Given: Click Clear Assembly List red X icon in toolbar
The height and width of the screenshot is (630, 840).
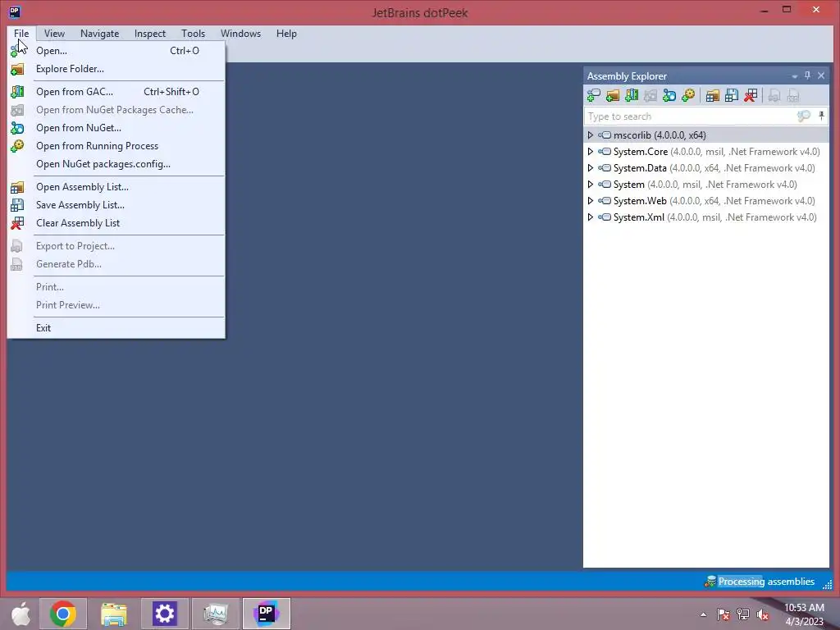Looking at the screenshot, I should point(751,95).
